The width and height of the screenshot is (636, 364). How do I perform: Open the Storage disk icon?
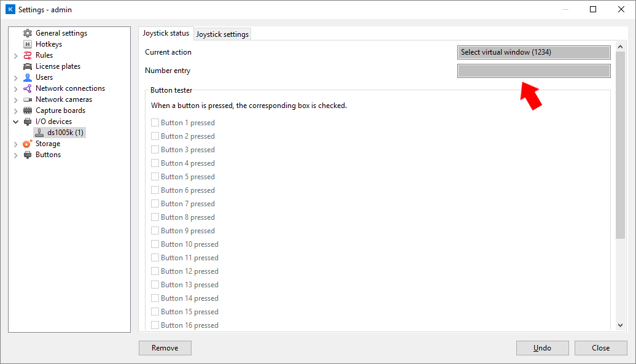tap(28, 144)
